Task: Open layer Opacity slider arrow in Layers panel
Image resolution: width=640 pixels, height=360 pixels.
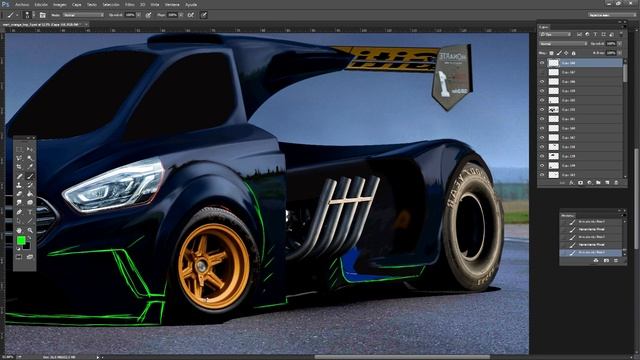Action: tap(619, 44)
